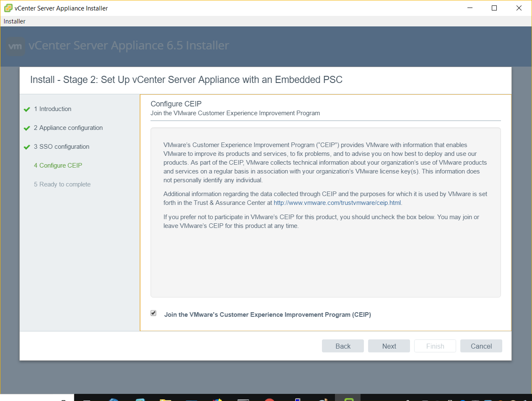Cancel the installer wizard
Screen dimensions: 532x401
(481, 346)
